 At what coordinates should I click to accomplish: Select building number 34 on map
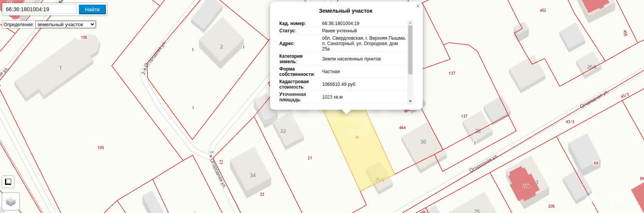pos(251,173)
